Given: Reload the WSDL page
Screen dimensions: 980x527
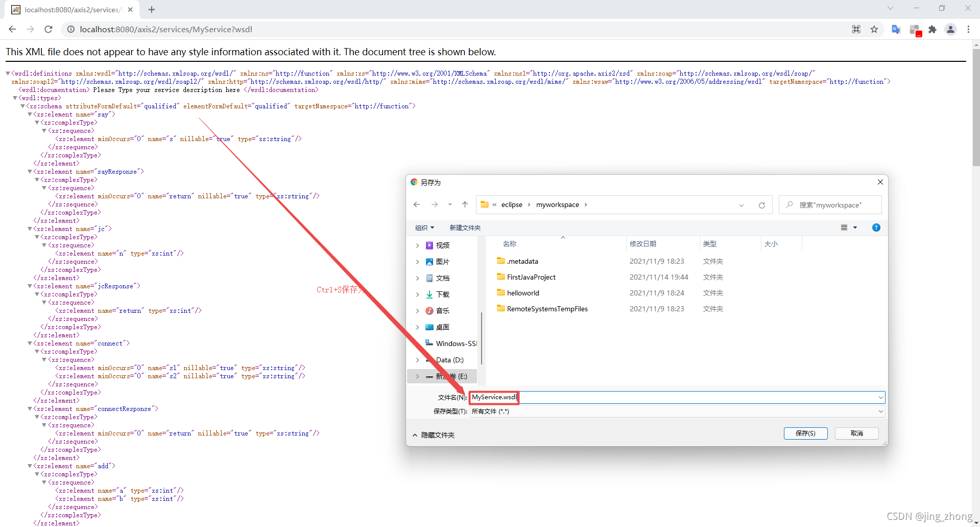Looking at the screenshot, I should tap(49, 29).
